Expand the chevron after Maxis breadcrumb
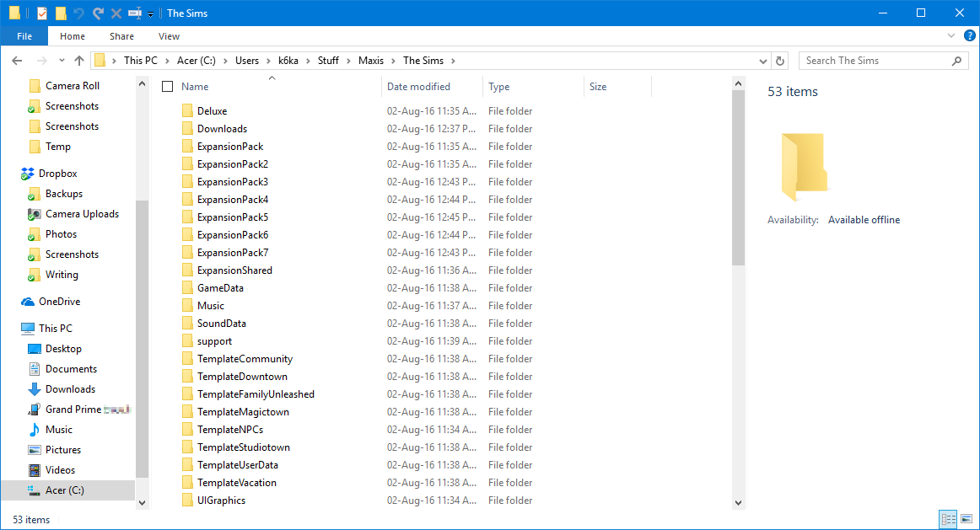 click(x=394, y=61)
